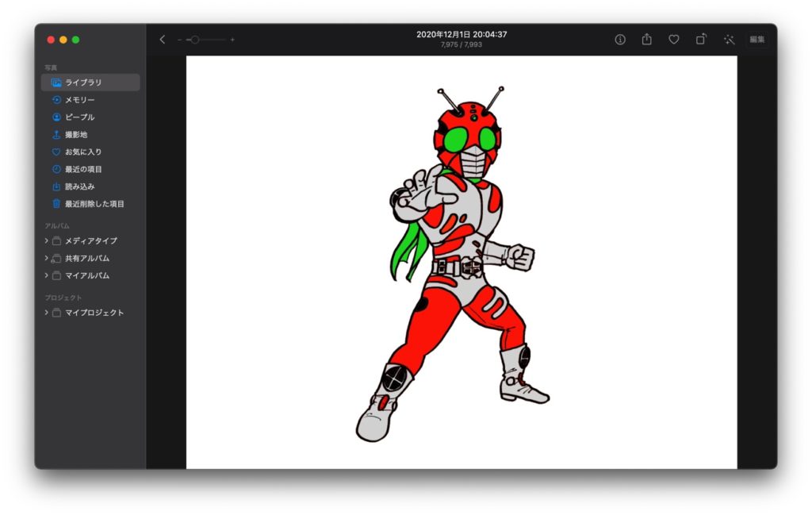Zoom in with the plus sign
Image resolution: width=812 pixels, height=515 pixels.
(x=232, y=40)
